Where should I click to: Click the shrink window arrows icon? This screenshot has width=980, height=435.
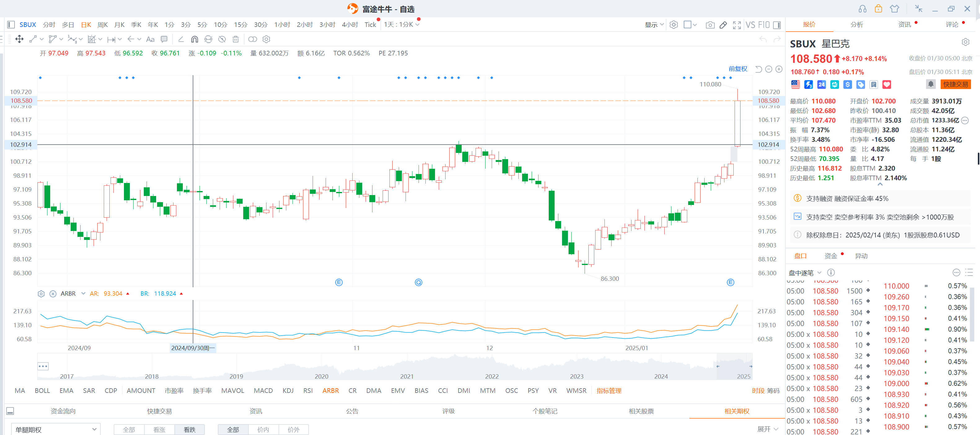[919, 9]
